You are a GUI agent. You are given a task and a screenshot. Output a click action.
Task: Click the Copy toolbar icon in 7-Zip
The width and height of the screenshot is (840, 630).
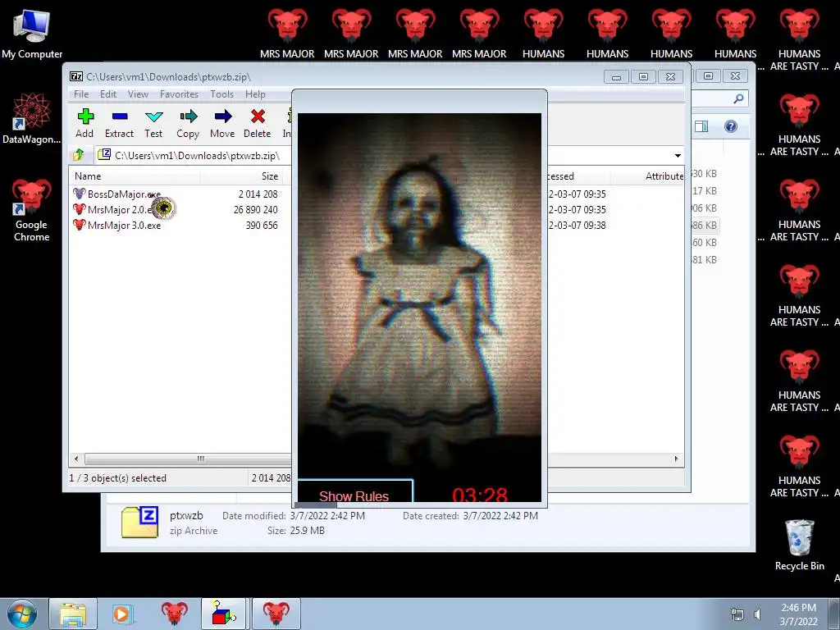point(188,116)
